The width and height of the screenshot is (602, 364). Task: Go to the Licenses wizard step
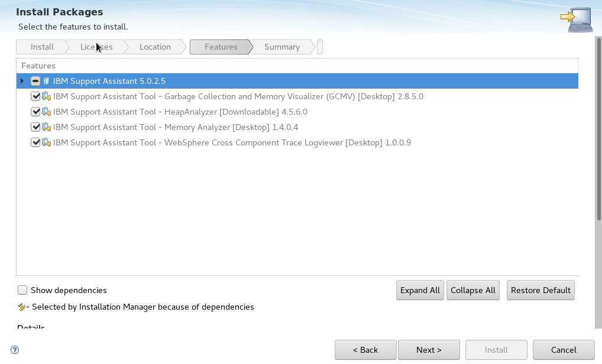(x=96, y=47)
